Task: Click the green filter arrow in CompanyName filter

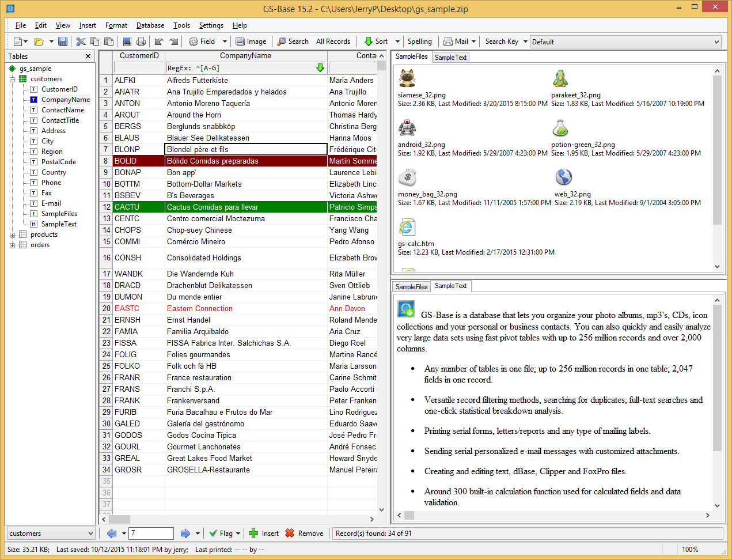Action: 320,67
